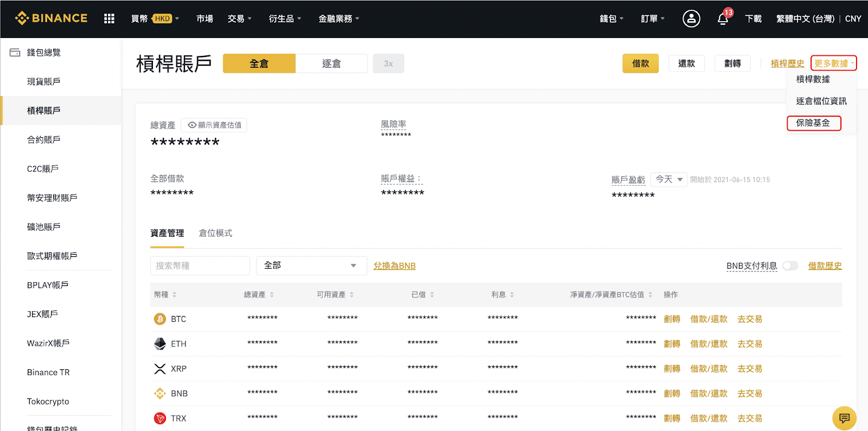Sort by 總資產 column arrows

(272, 295)
